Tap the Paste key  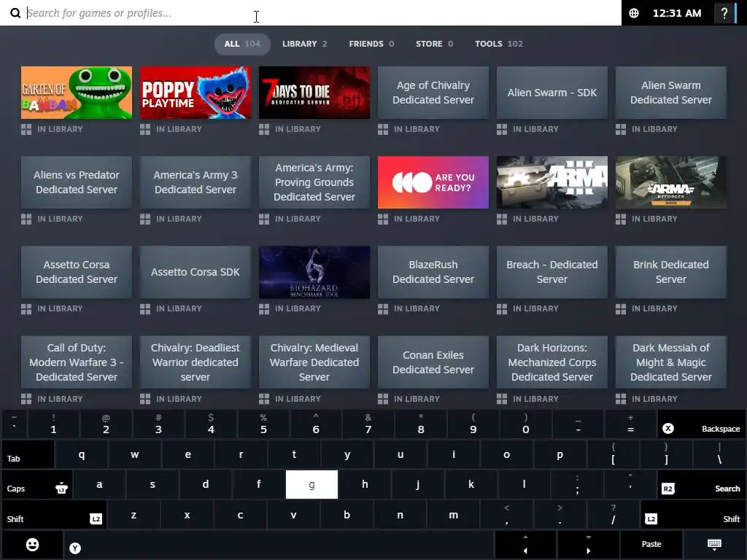(651, 545)
